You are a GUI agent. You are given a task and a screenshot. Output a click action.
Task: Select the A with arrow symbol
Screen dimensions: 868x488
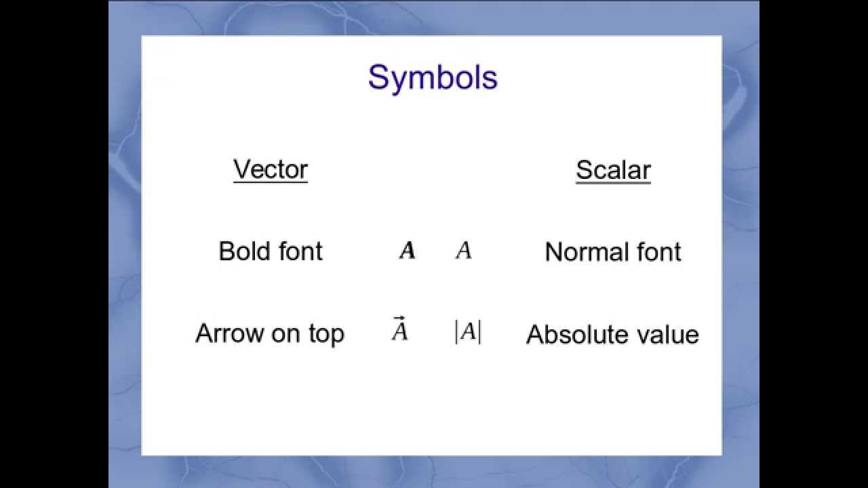click(x=399, y=330)
